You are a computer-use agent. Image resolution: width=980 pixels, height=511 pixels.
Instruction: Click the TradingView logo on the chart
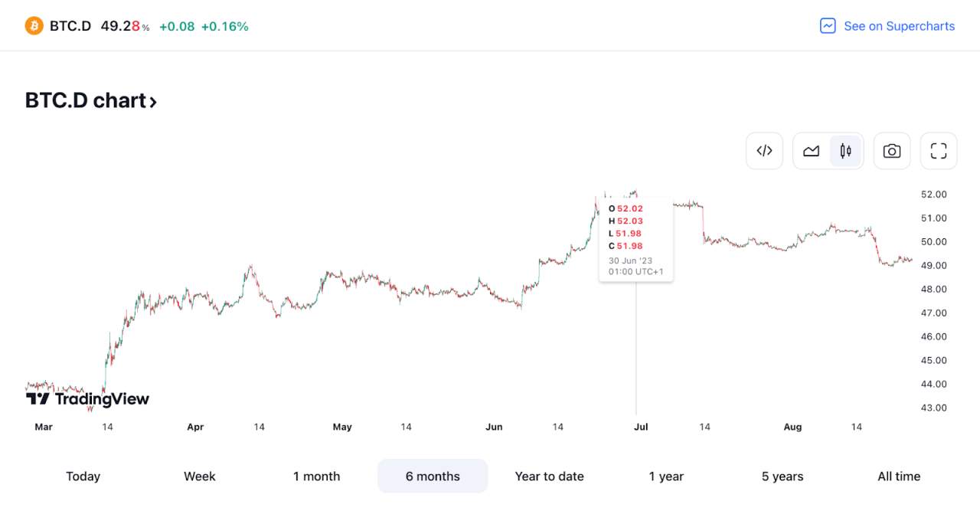(x=87, y=399)
